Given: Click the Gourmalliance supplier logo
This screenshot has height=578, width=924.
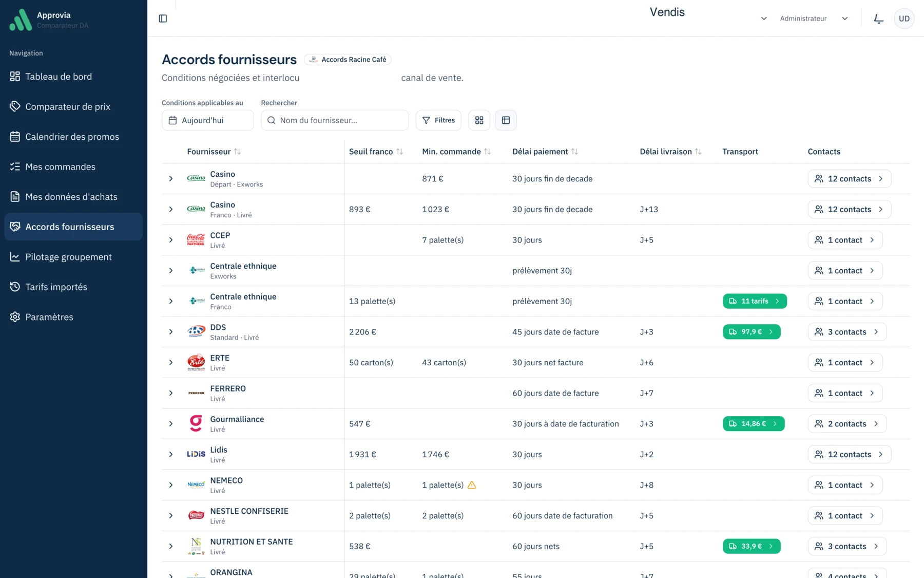Looking at the screenshot, I should (x=196, y=423).
